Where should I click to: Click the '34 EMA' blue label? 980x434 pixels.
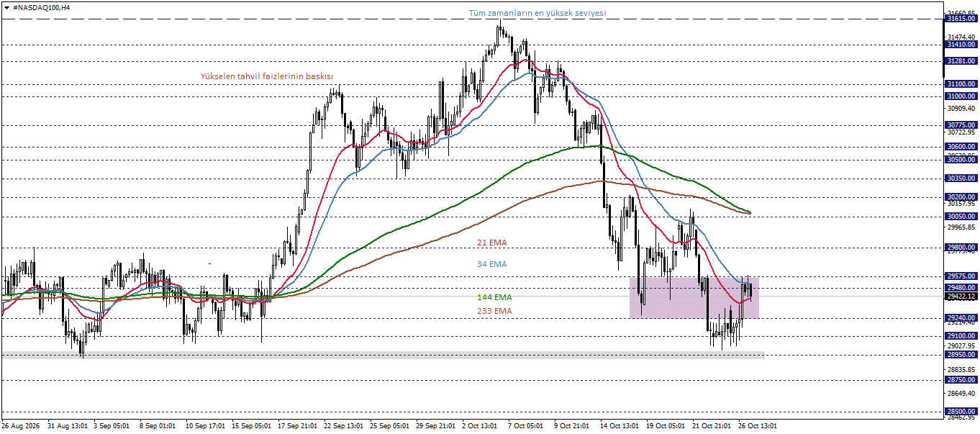(492, 264)
